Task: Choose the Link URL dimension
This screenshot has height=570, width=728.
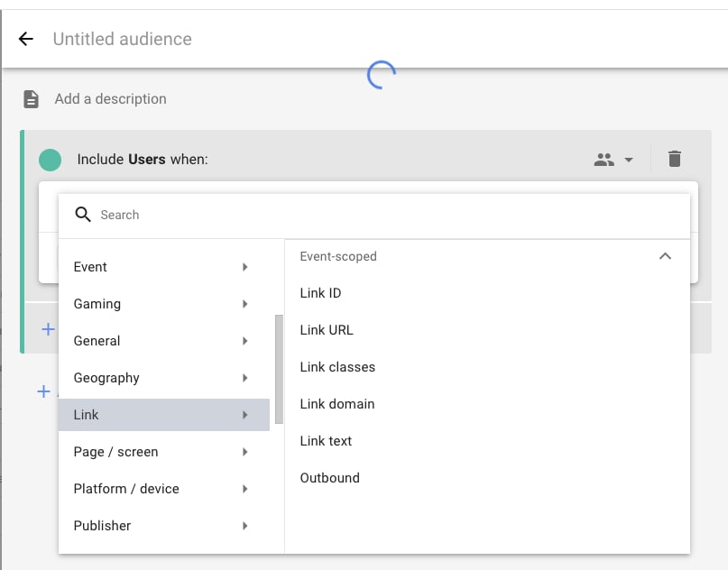Action: pyautogui.click(x=327, y=330)
